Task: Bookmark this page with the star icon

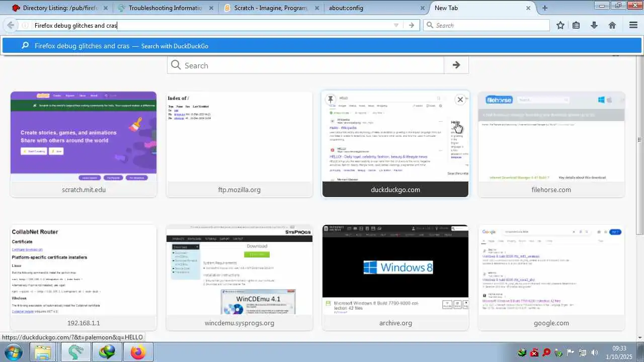Action: coord(560,25)
